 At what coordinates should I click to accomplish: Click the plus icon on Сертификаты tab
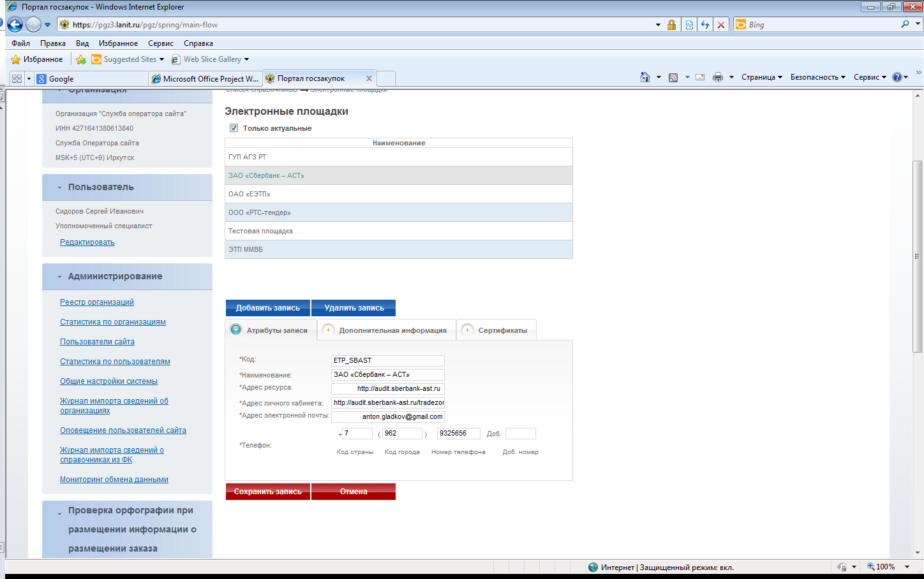[x=467, y=330]
